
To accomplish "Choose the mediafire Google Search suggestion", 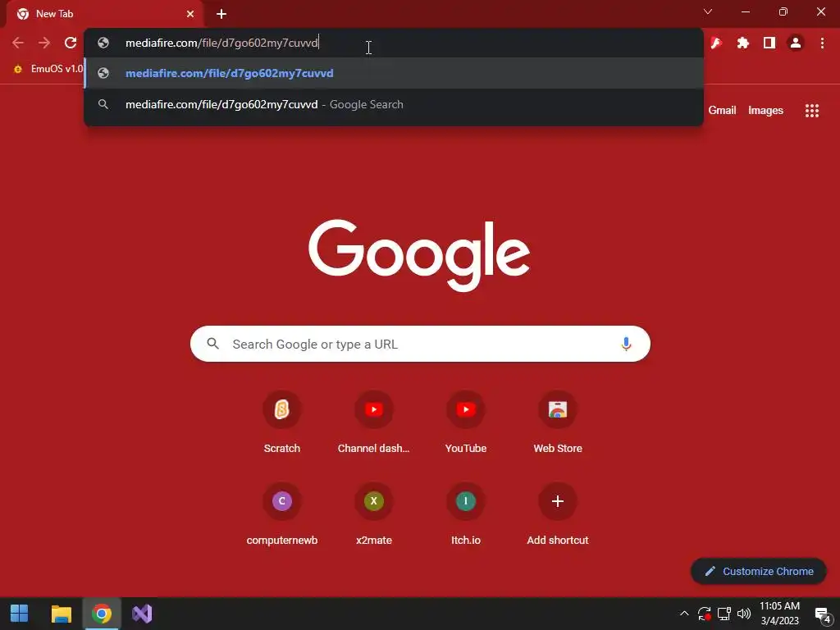I will [x=393, y=104].
